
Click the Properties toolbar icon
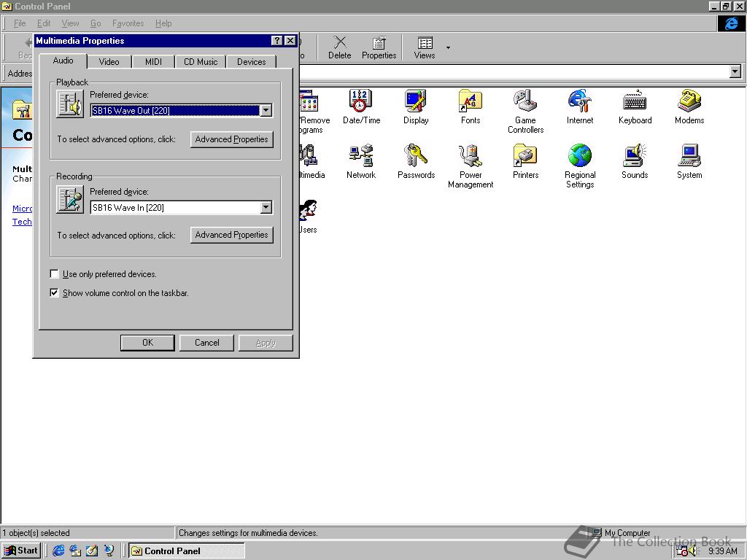click(x=379, y=47)
